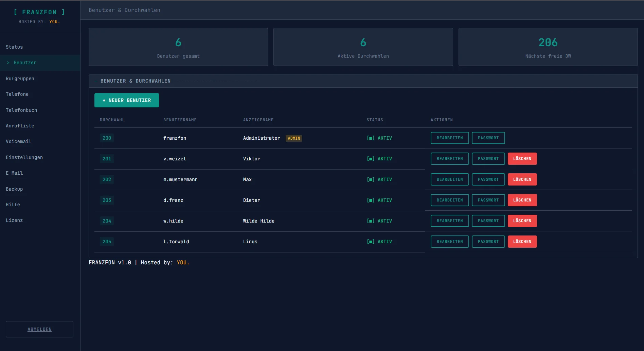Click the Durchwahl column header
The width and height of the screenshot is (644, 351).
(112, 120)
